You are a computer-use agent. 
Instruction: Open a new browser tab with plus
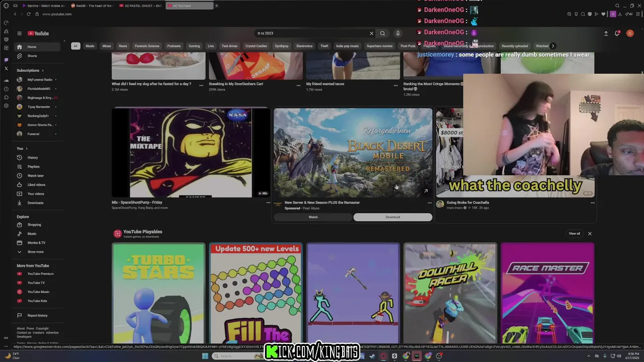tap(216, 6)
